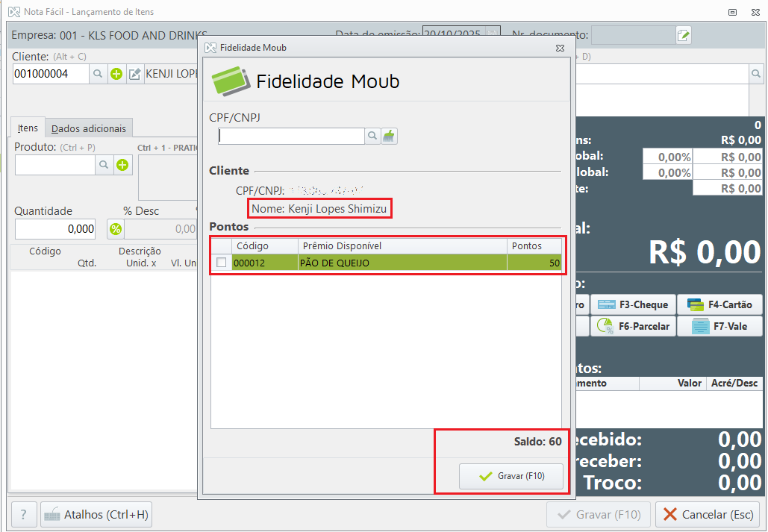Click the 50 points cell
Viewport: 768px width, 532px height.
534,263
